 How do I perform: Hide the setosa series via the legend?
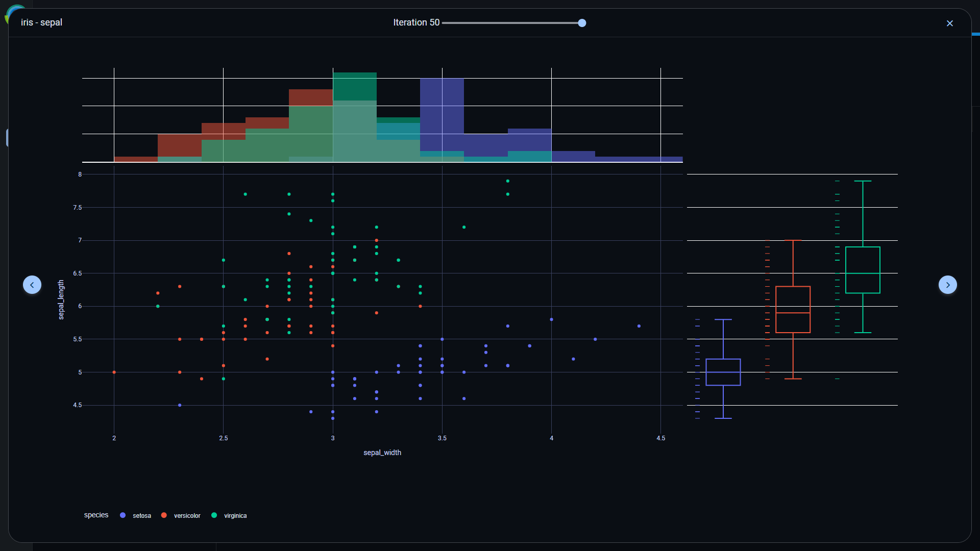[141, 516]
